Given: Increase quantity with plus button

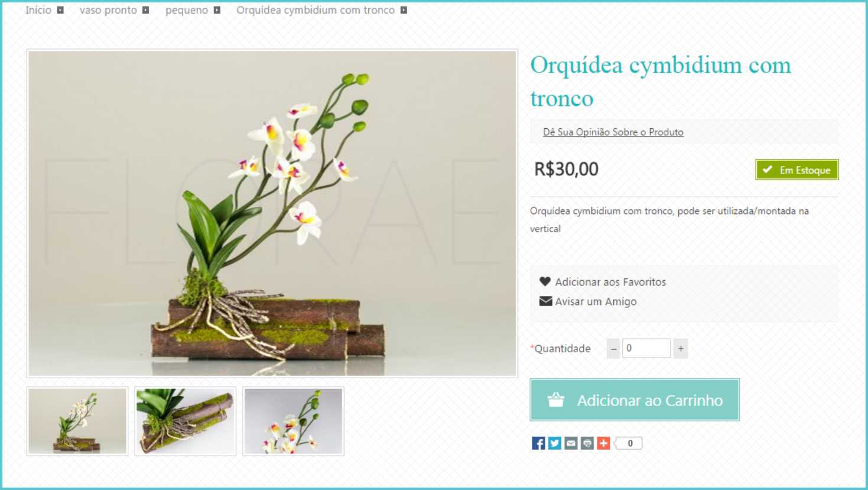Looking at the screenshot, I should 681,349.
